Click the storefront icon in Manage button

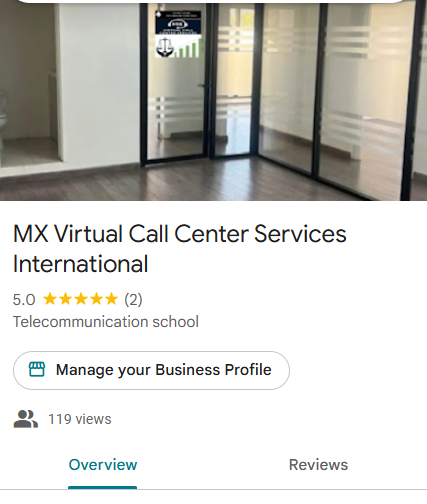pos(37,369)
